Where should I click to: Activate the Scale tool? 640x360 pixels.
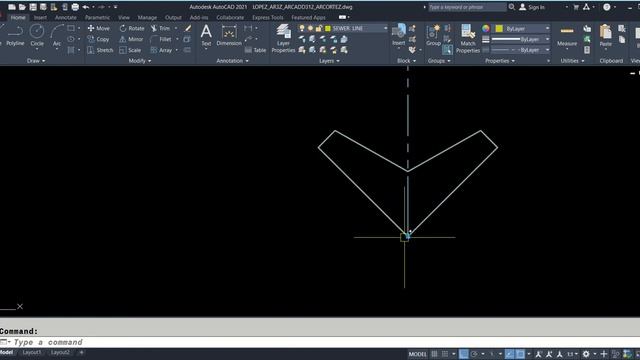click(x=130, y=50)
